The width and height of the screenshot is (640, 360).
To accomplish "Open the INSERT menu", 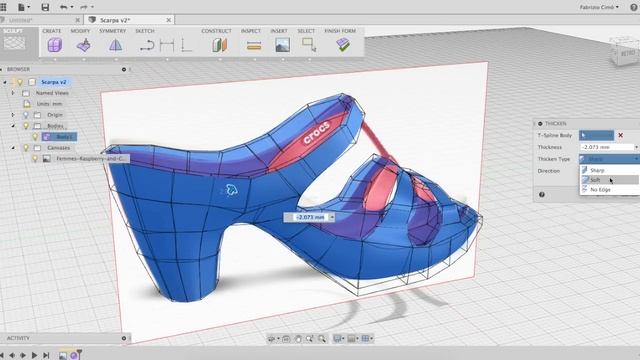I will click(279, 31).
